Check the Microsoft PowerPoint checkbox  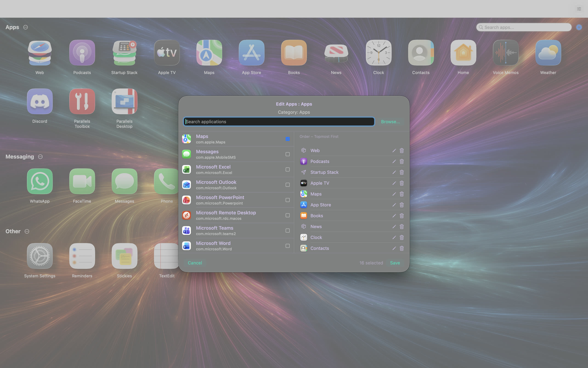(287, 200)
